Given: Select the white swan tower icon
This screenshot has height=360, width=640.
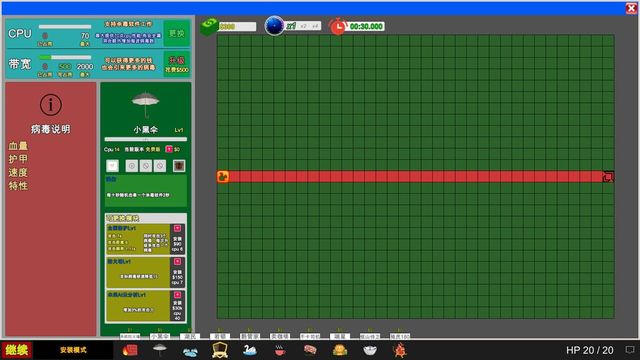Looking at the screenshot, I should pos(250,350).
